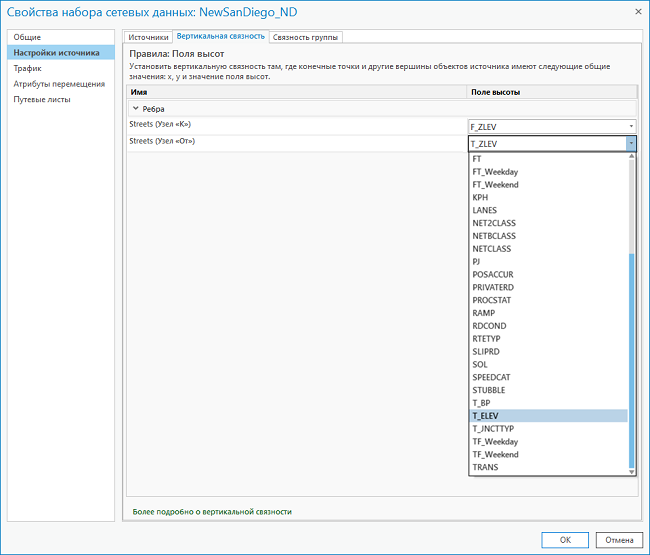Select Общие in the left sidebar

pyautogui.click(x=28, y=37)
